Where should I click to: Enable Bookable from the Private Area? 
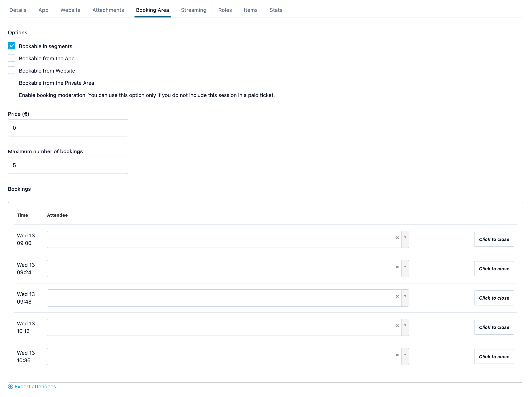tap(11, 83)
